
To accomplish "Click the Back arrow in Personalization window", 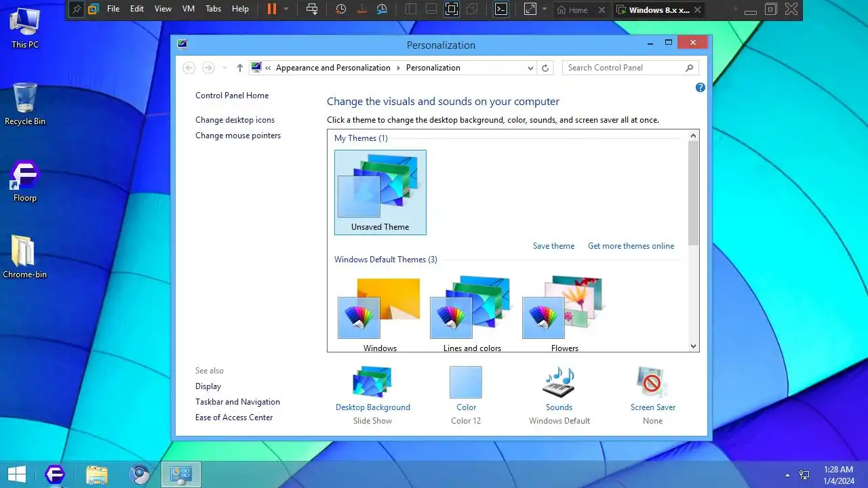I will [x=189, y=68].
